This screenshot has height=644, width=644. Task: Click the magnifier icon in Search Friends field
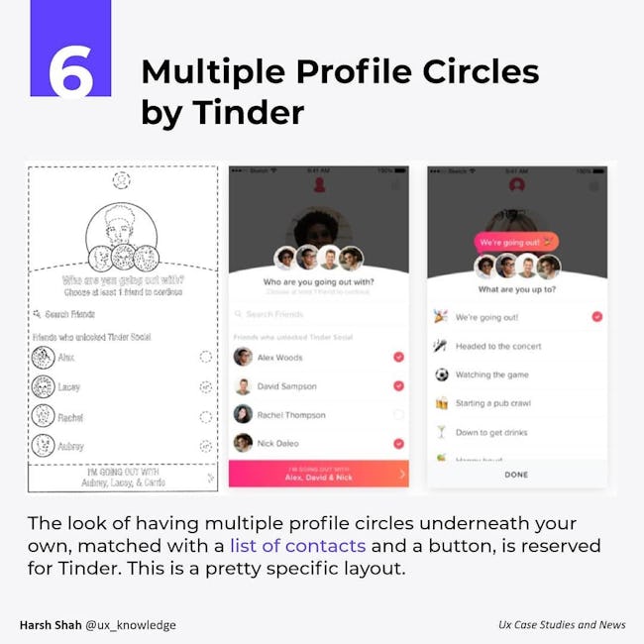pyautogui.click(x=238, y=314)
